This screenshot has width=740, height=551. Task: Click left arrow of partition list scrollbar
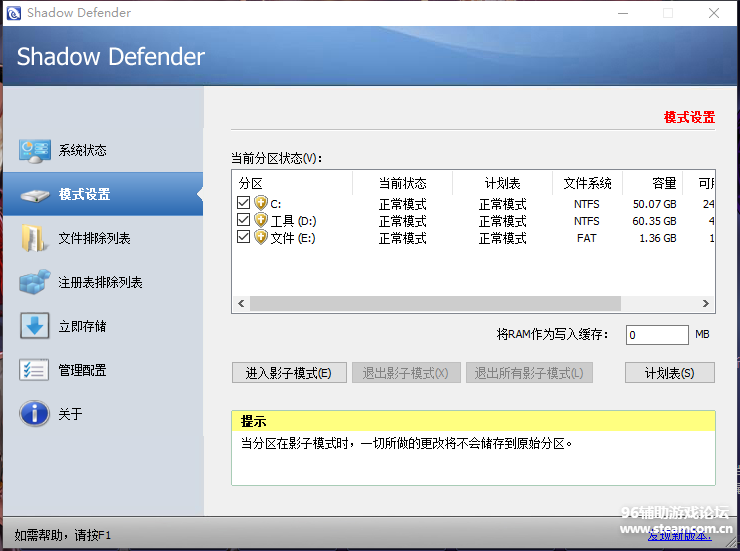click(240, 303)
